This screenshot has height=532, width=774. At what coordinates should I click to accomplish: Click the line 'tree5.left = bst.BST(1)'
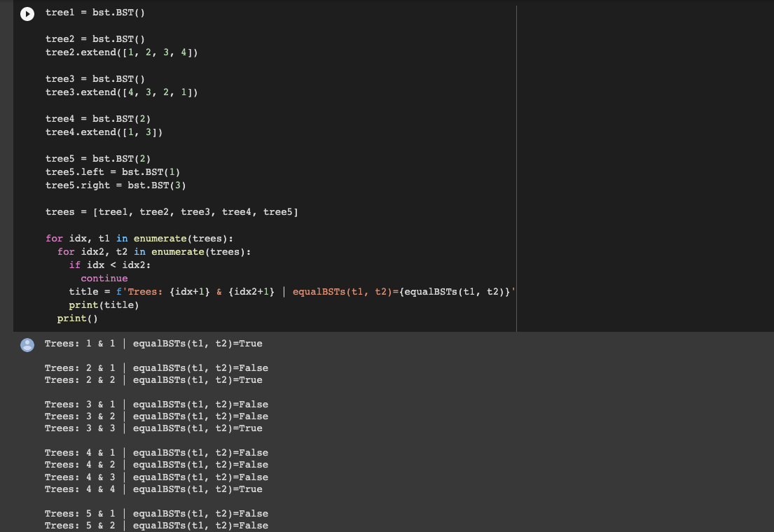(113, 172)
